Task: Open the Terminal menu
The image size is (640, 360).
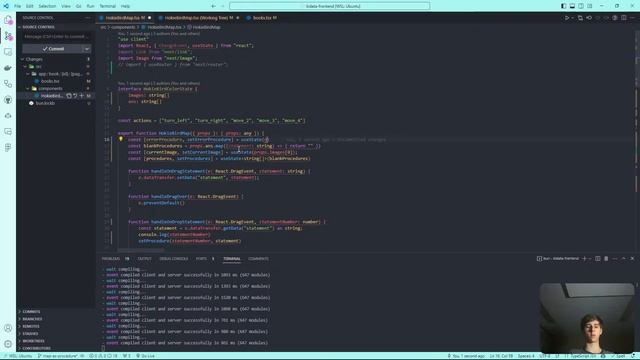Action: [107, 6]
